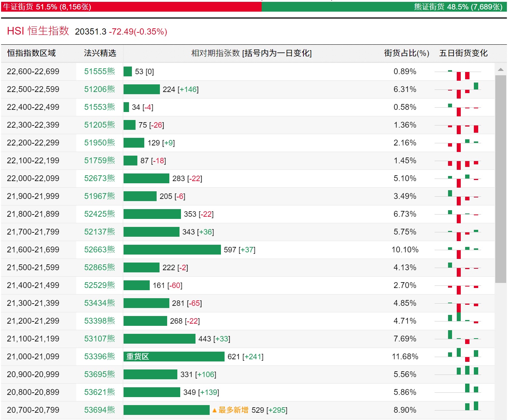The height and width of the screenshot is (420, 508).
Task: Click the range cell 22,000-22,099
Action: click(x=33, y=178)
